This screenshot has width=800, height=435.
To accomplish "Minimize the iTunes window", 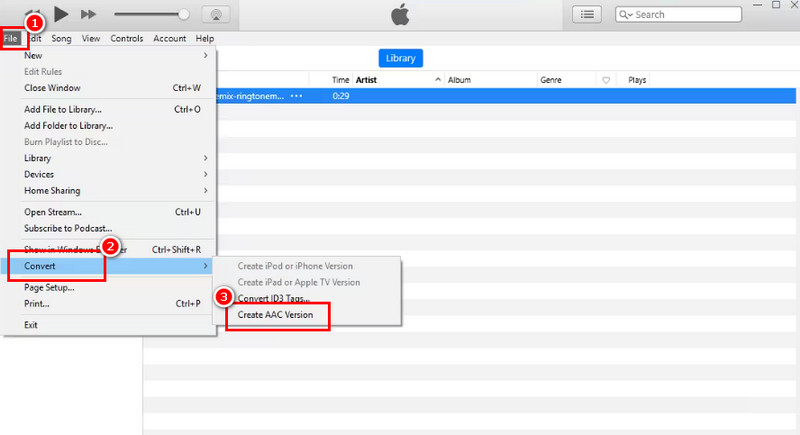I will (x=758, y=5).
